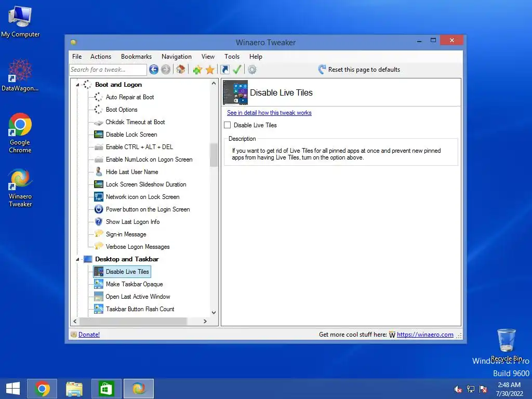Click the Hide Last User Name person icon
The image size is (532, 399).
(98, 172)
